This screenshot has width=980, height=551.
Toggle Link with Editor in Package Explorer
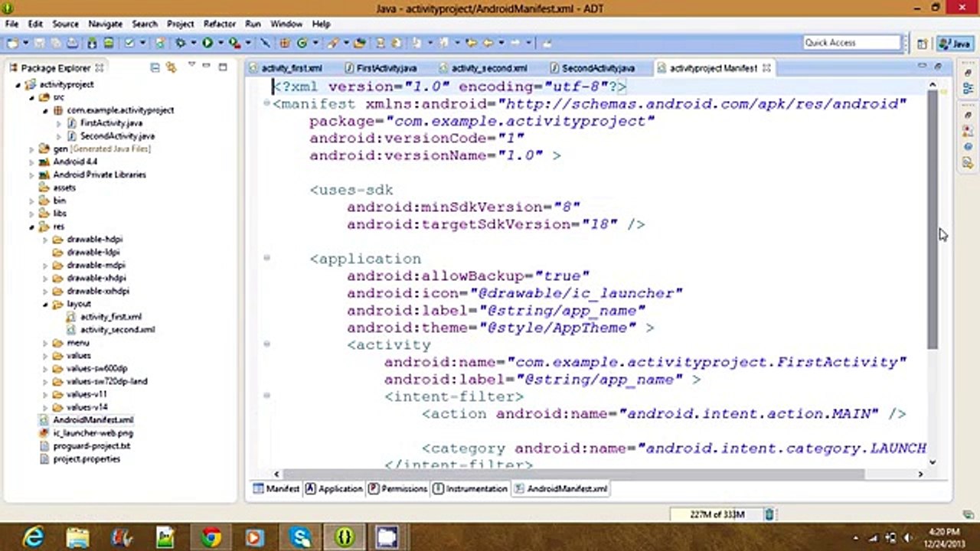170,67
